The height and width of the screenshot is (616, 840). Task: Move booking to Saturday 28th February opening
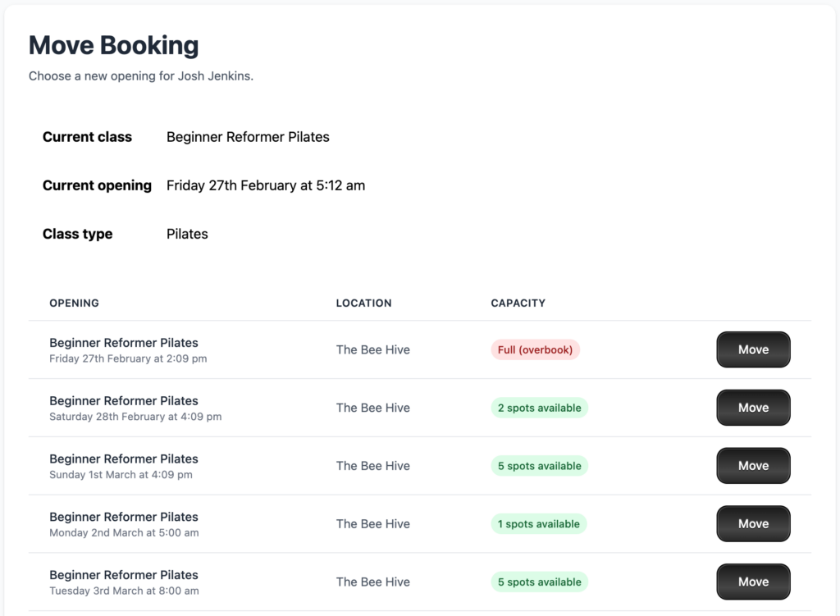pyautogui.click(x=753, y=408)
